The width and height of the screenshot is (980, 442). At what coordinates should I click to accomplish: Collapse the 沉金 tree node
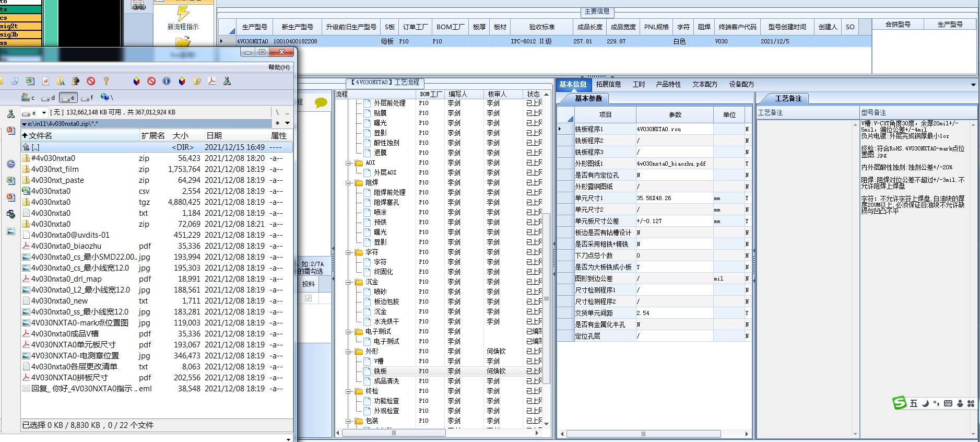[348, 282]
